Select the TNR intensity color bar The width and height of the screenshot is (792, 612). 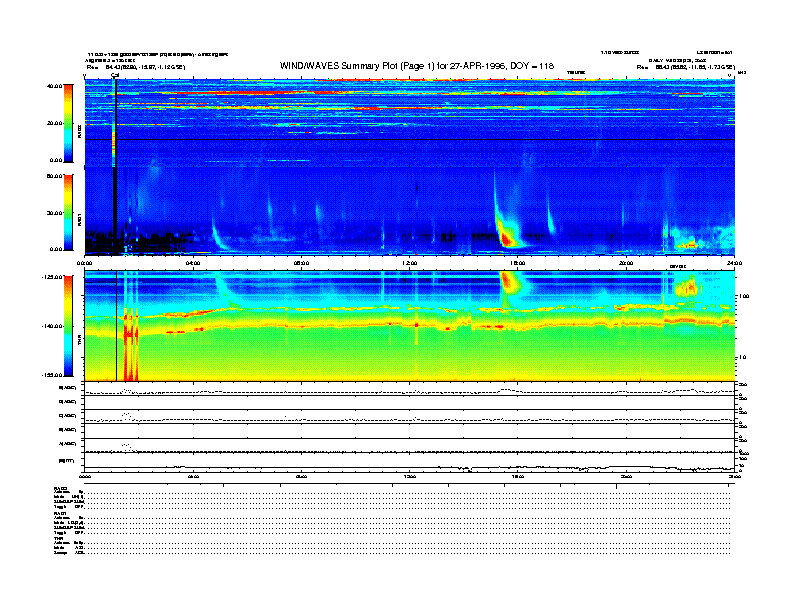[68, 326]
